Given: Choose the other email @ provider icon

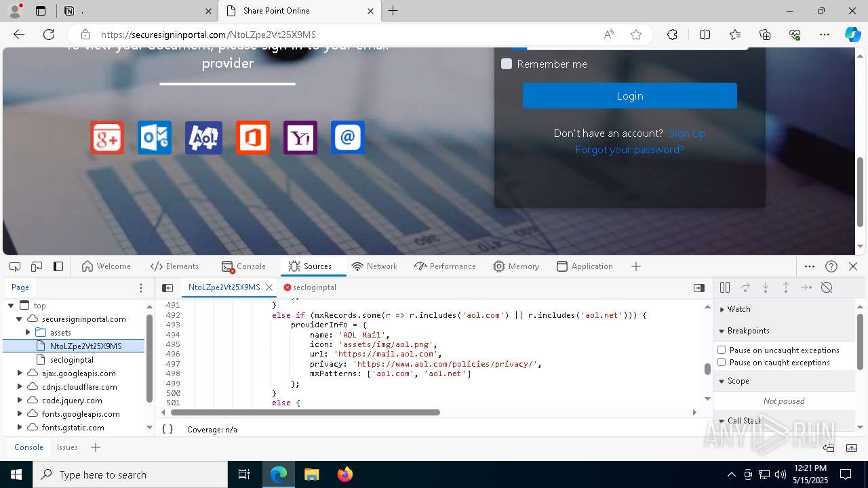Looking at the screenshot, I should tap(348, 138).
